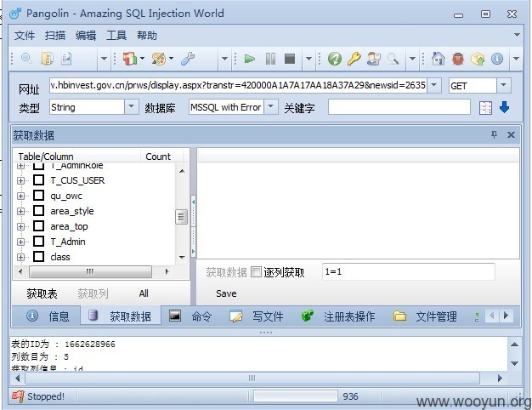Switch to the 文件管理 tab
Viewport: 532px width, 410px height.
tap(426, 316)
